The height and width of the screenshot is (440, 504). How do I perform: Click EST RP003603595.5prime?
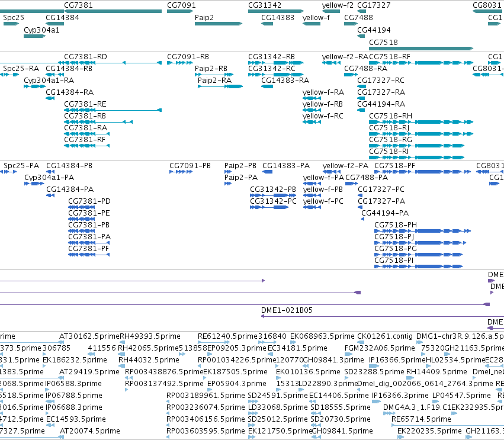[206, 431]
